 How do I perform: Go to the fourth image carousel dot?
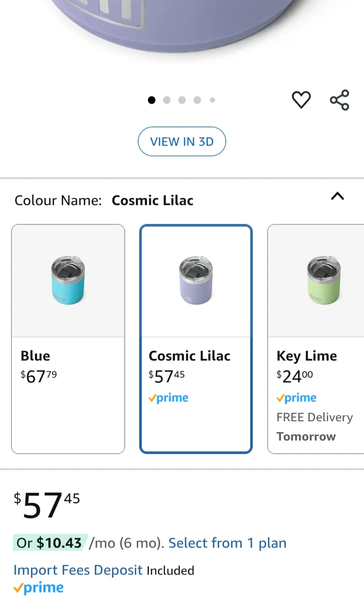(197, 100)
